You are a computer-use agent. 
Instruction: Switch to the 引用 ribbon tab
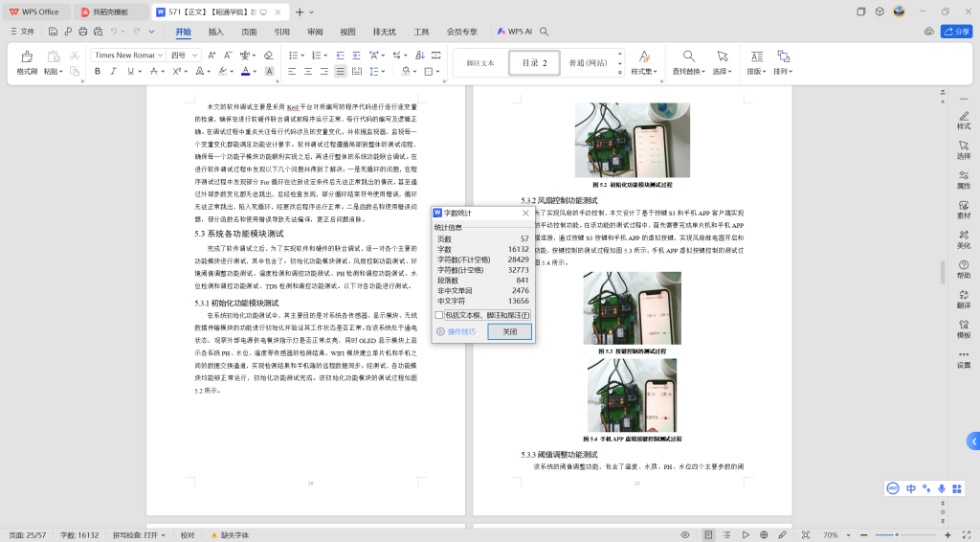pyautogui.click(x=282, y=32)
